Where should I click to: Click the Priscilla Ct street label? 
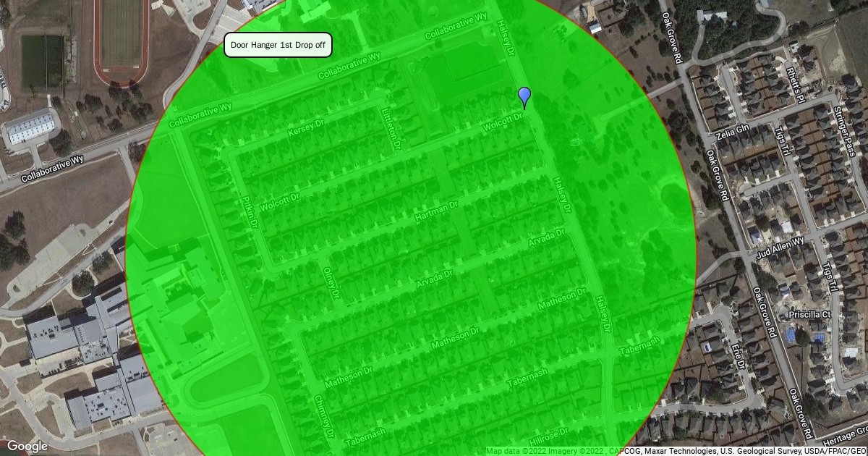(x=809, y=314)
